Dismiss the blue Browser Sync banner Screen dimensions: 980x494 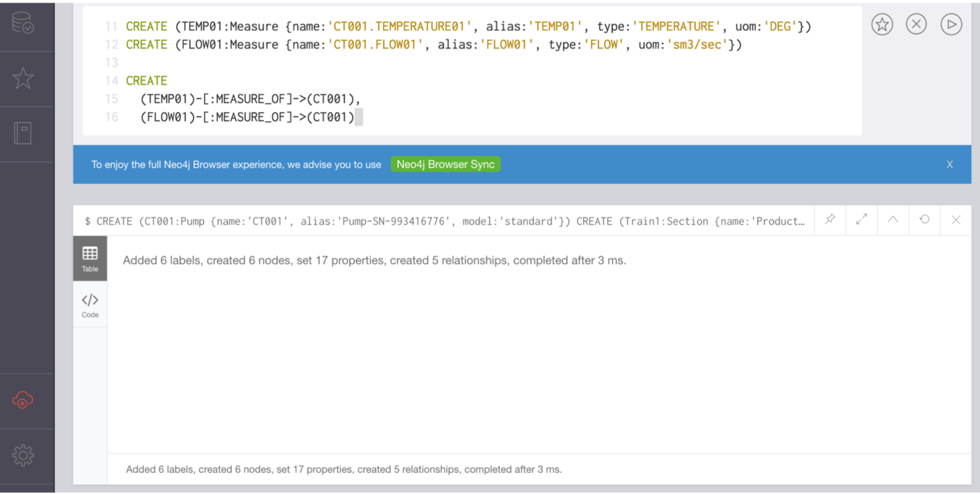(x=950, y=164)
